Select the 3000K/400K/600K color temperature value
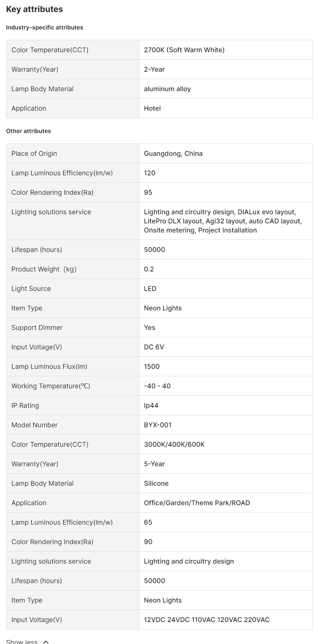 (174, 444)
